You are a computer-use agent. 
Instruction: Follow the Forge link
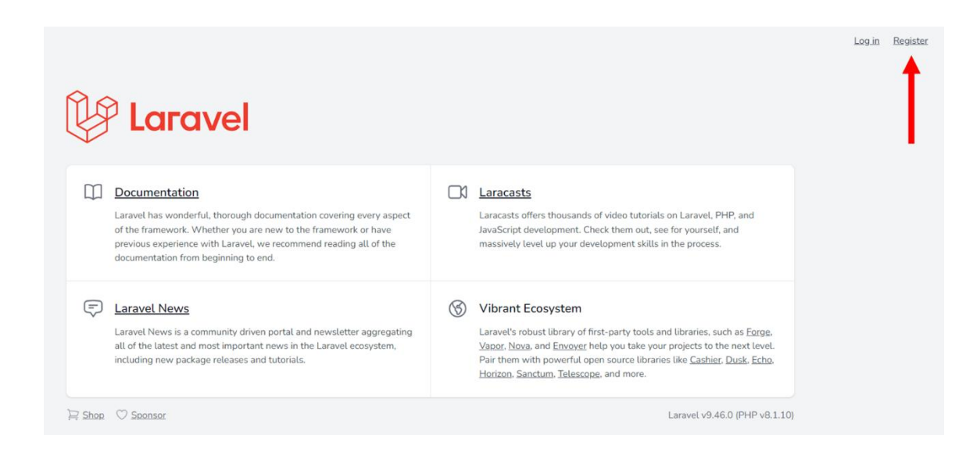tap(758, 332)
